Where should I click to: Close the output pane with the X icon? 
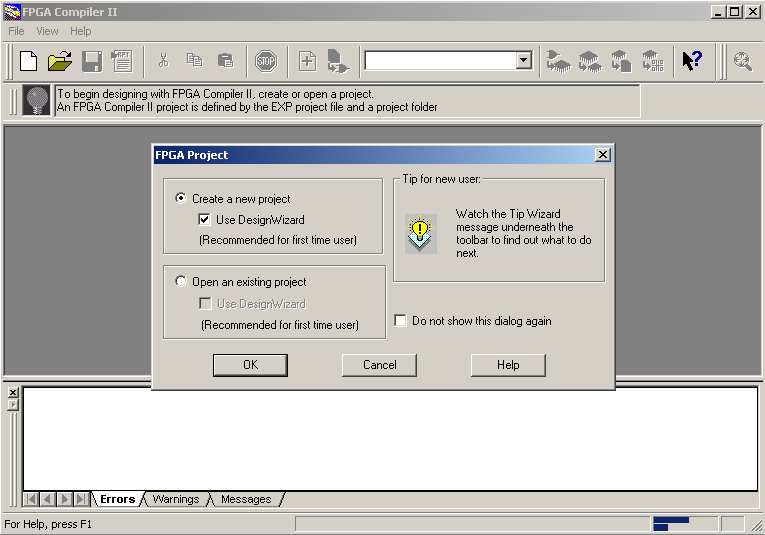(x=13, y=392)
